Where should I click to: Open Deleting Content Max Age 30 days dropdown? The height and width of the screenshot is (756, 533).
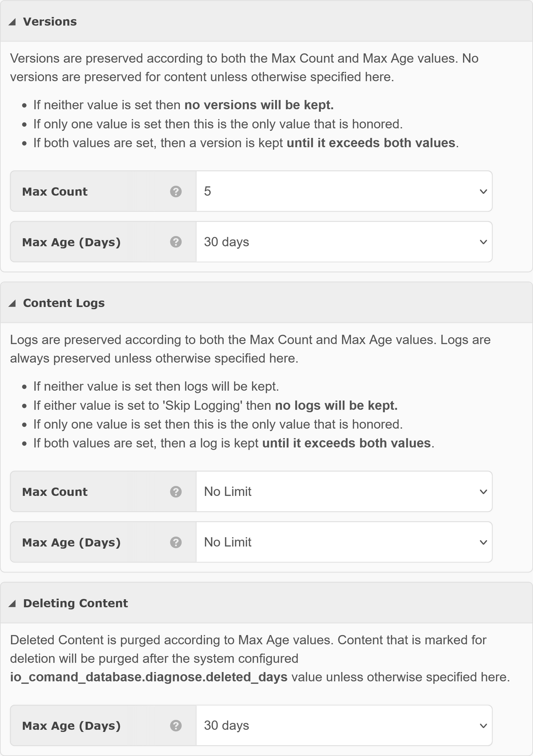(344, 726)
